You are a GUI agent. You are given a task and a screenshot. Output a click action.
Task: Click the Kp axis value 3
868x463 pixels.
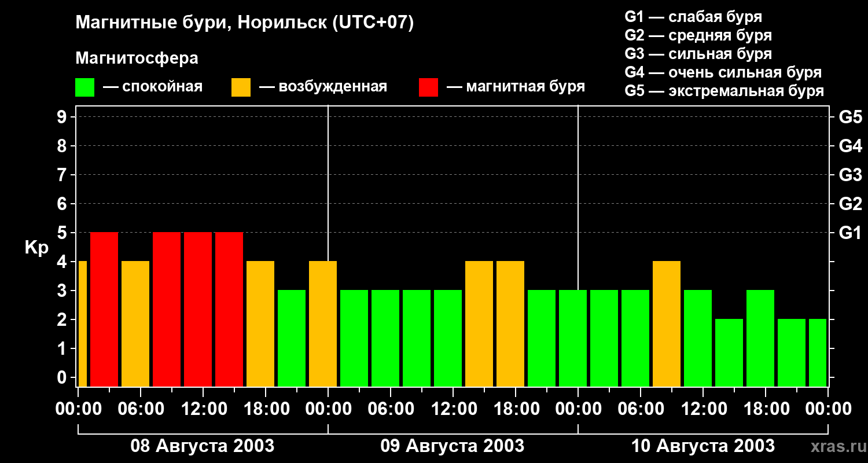click(x=63, y=291)
